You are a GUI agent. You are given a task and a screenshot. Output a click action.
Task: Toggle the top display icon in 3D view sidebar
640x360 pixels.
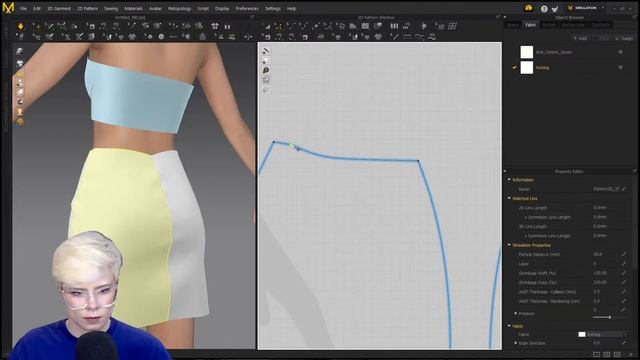coord(20,51)
